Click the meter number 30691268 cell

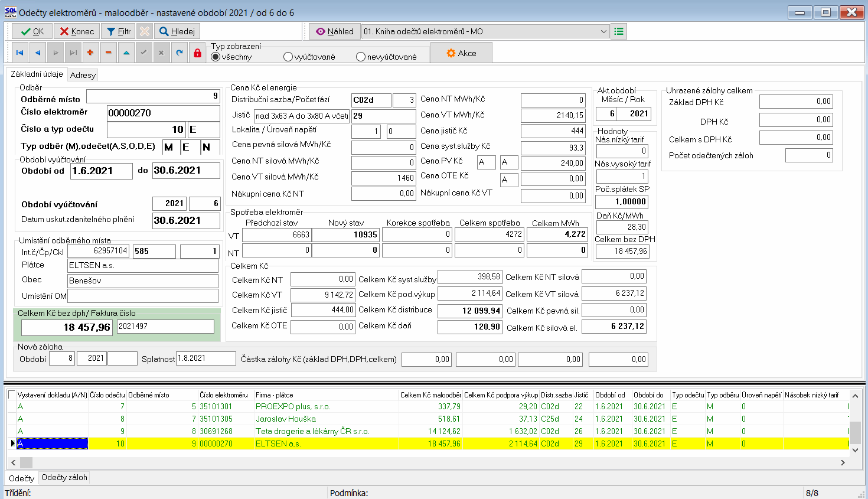[x=226, y=431]
